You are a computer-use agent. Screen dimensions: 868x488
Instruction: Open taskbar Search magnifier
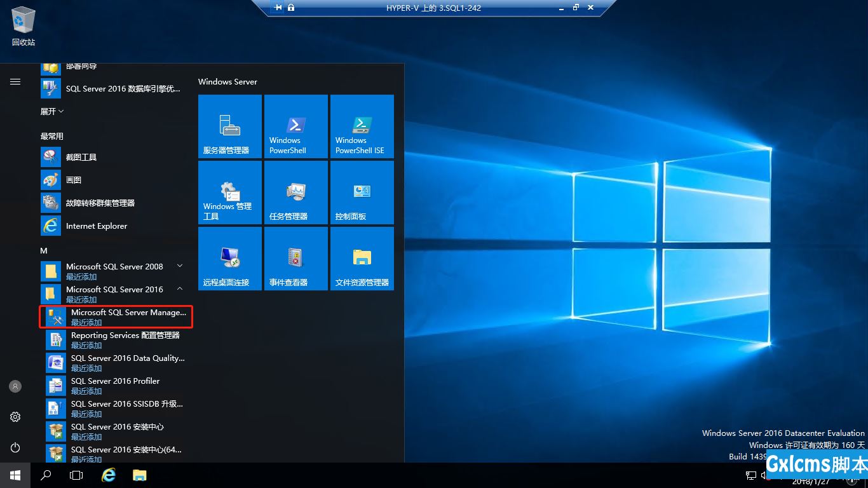click(x=46, y=475)
